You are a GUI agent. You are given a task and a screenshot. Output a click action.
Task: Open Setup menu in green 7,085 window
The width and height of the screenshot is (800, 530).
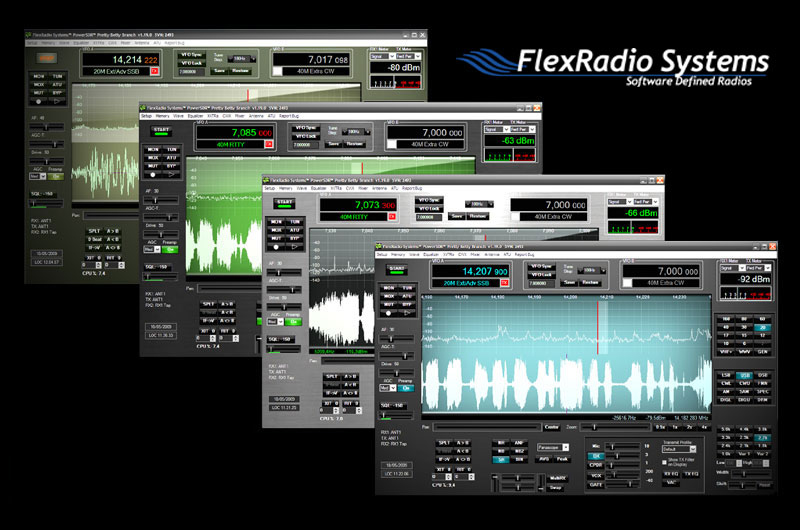point(146,116)
